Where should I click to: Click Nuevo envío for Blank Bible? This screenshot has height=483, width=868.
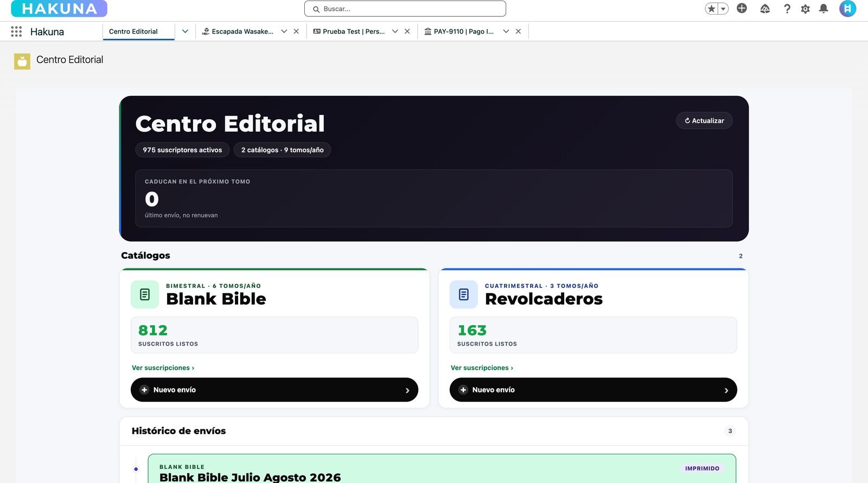[274, 390]
